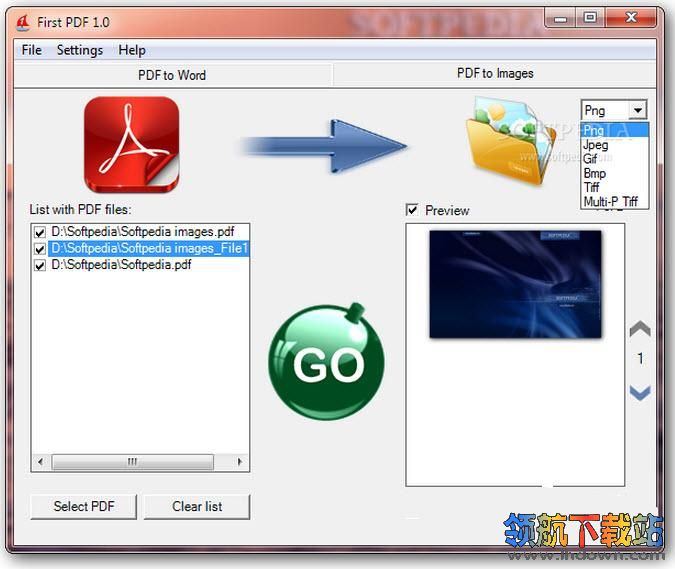
Task: Choose Multi-P_Tiff from the format list
Action: click(x=614, y=201)
